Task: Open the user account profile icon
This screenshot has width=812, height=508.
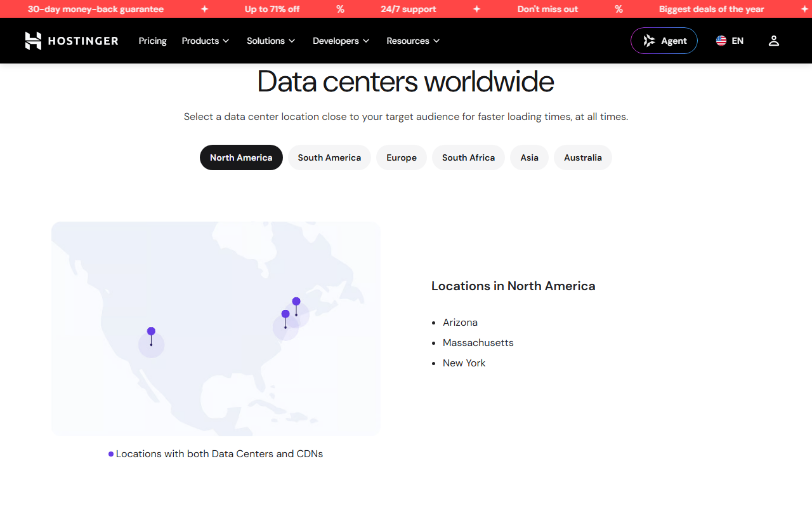Action: pyautogui.click(x=773, y=41)
